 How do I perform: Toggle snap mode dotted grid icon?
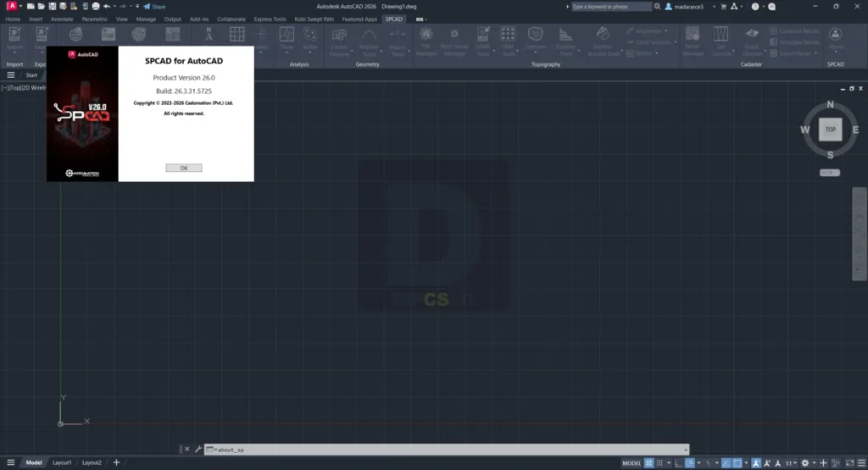tap(659, 463)
